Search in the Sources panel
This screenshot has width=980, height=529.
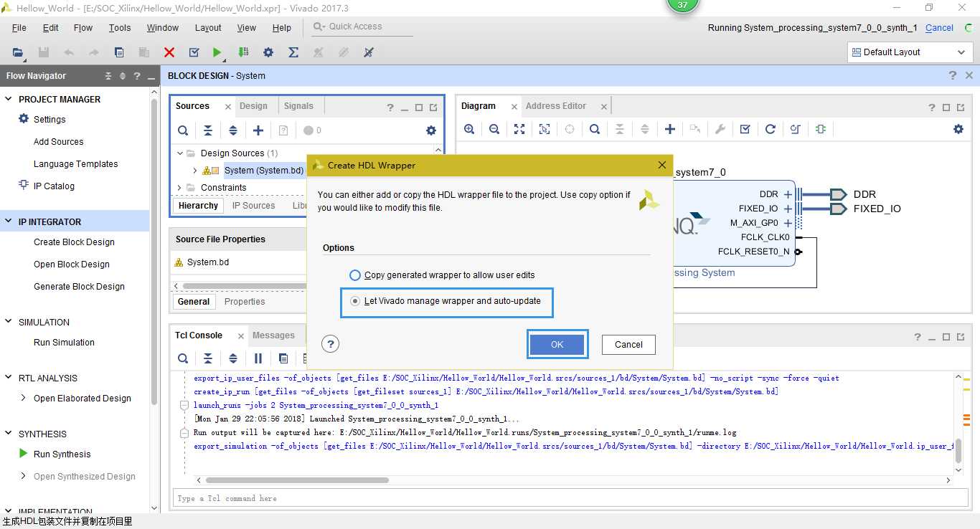(x=183, y=130)
